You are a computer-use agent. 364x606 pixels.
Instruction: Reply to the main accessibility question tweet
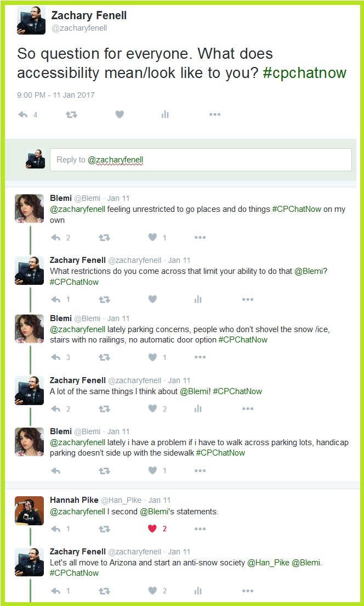23,114
